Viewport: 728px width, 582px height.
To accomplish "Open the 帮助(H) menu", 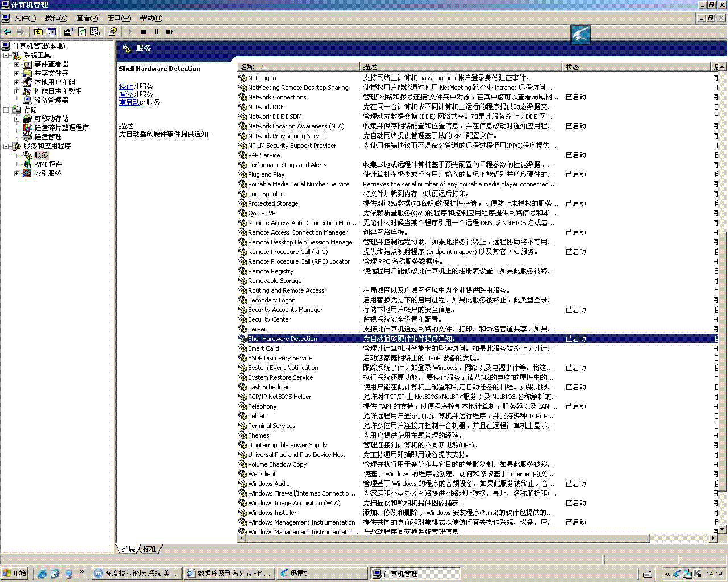I will [x=151, y=18].
